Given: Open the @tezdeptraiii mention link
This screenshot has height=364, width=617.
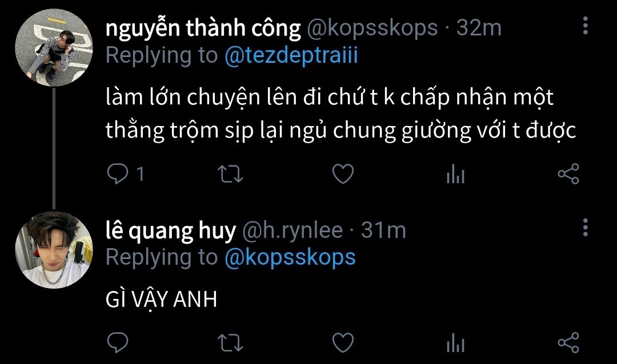Looking at the screenshot, I should pos(291,55).
